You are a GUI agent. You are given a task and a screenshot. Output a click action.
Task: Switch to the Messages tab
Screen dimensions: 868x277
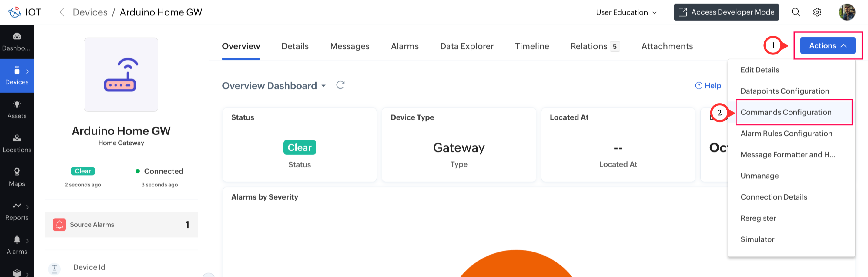click(350, 46)
